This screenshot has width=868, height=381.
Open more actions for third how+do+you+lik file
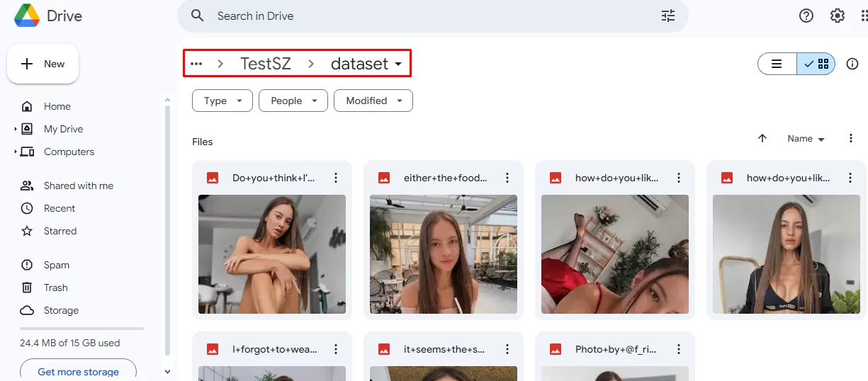679,178
